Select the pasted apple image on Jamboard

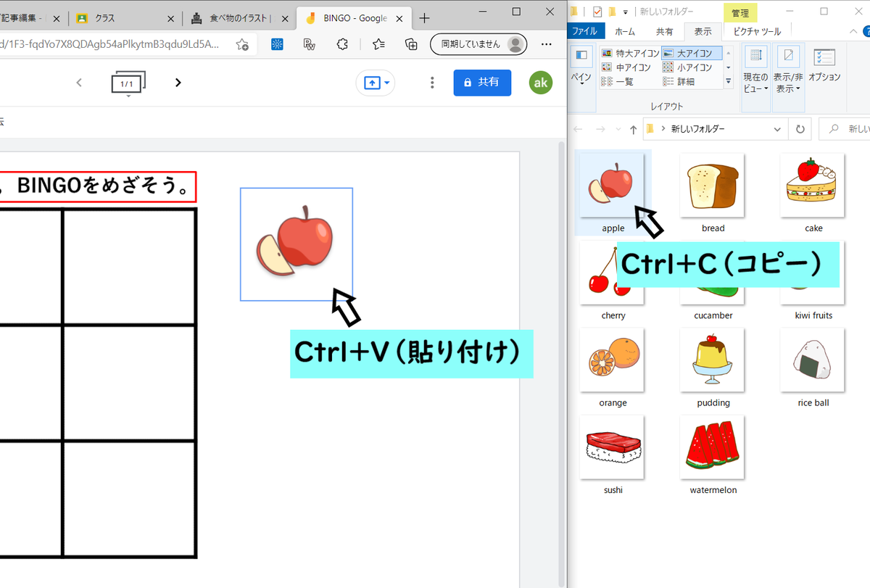297,244
